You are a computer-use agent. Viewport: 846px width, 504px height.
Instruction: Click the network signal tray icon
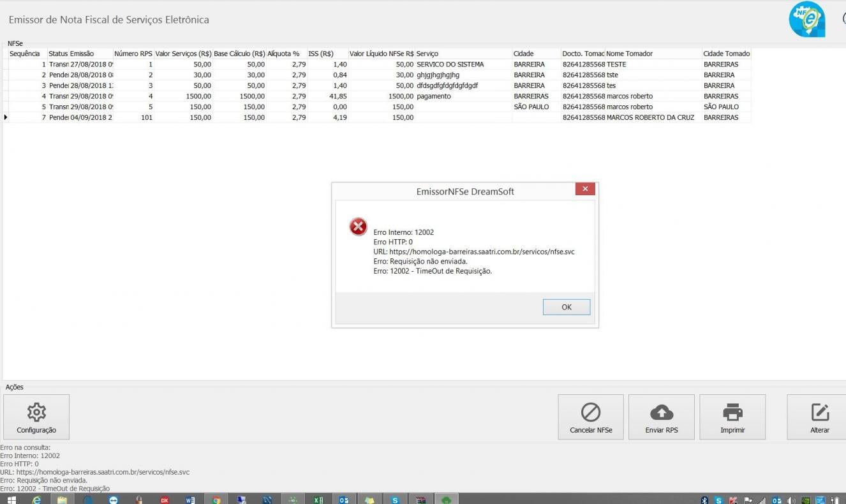click(762, 500)
